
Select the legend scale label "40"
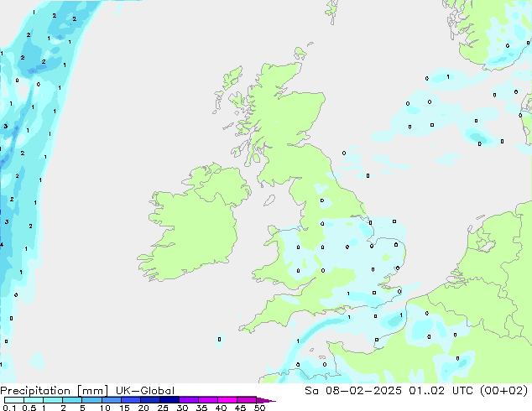[221, 408]
